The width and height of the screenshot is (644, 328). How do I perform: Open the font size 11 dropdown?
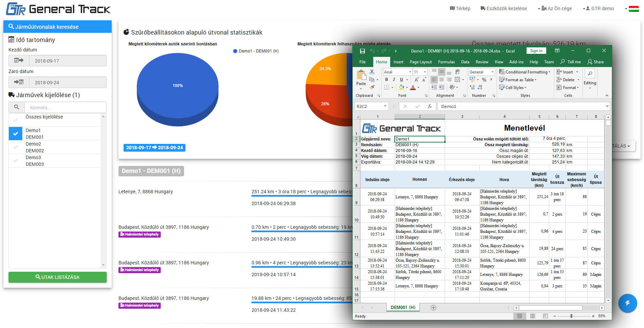tap(425, 72)
